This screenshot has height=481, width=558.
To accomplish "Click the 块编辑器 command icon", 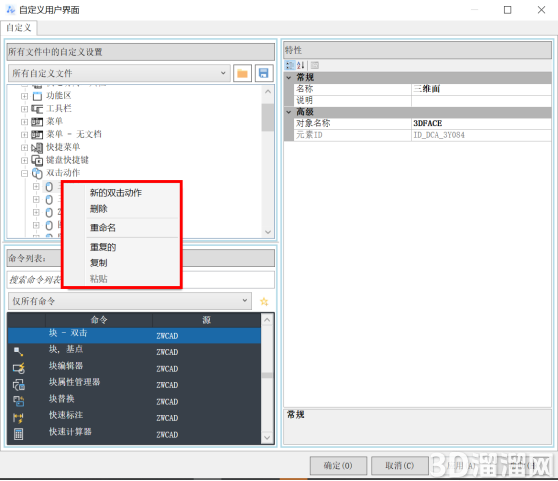I will coord(19,368).
